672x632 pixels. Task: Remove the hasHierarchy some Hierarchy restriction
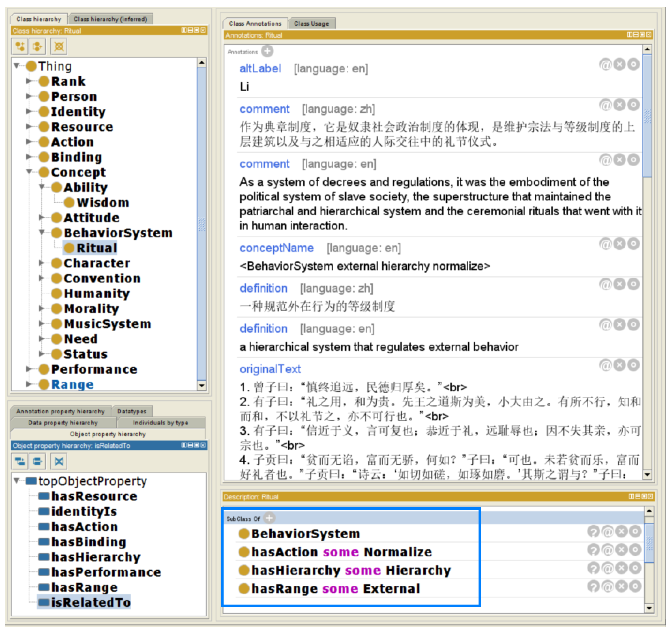click(621, 568)
